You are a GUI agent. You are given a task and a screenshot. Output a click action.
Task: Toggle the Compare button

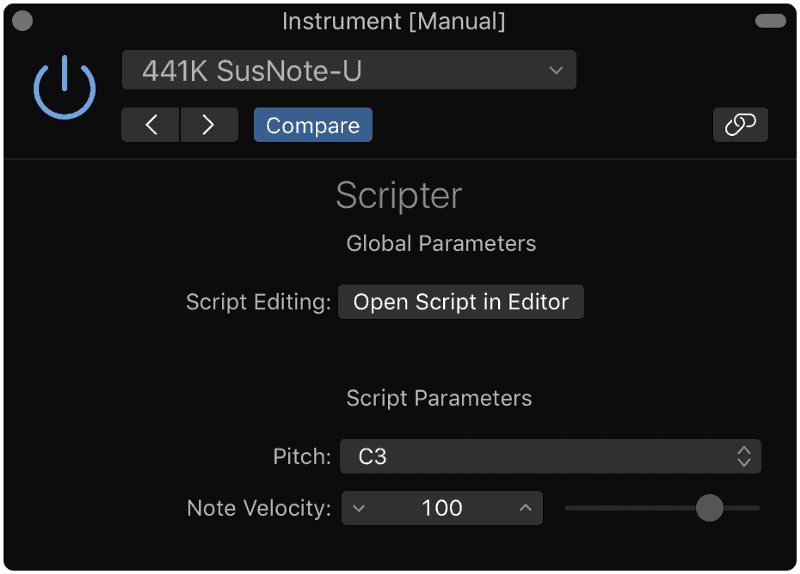coord(313,124)
